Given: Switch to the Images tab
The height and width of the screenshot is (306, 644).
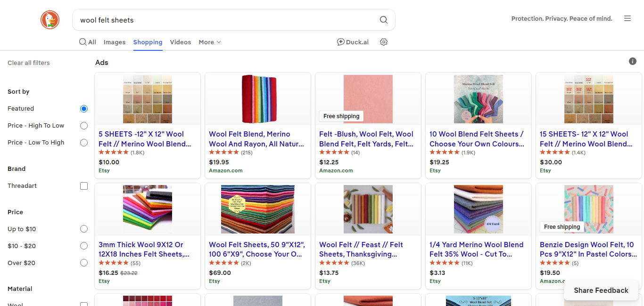Looking at the screenshot, I should tap(115, 42).
